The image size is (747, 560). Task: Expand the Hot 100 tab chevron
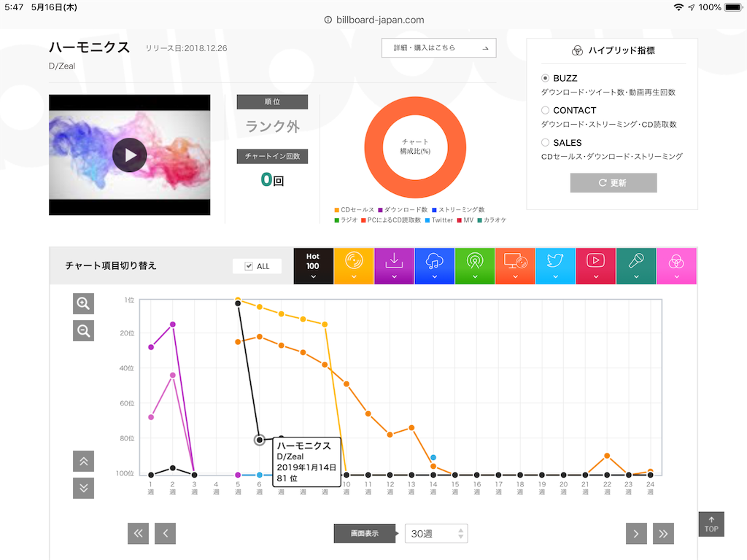coord(313,276)
